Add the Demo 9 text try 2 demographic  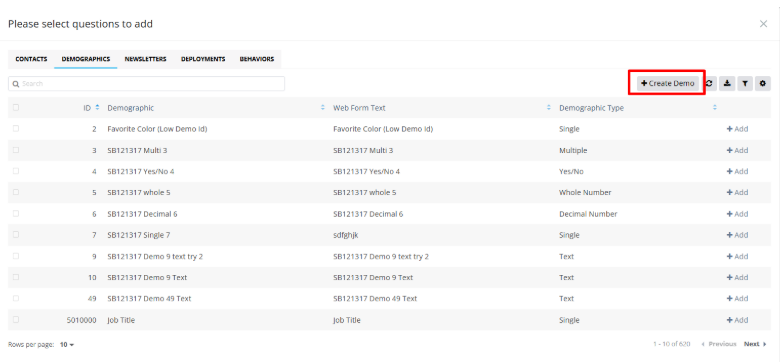pyautogui.click(x=737, y=256)
